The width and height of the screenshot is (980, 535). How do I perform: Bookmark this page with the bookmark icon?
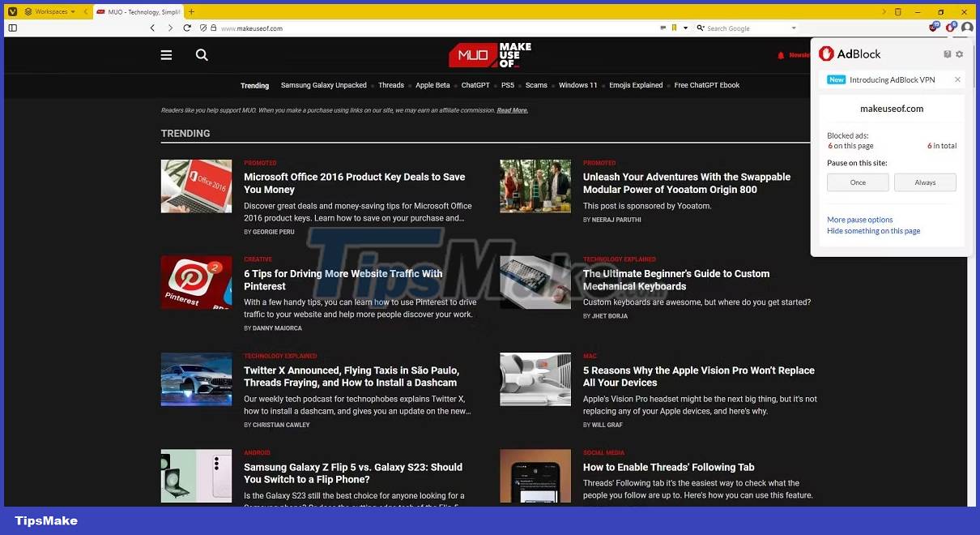674,28
